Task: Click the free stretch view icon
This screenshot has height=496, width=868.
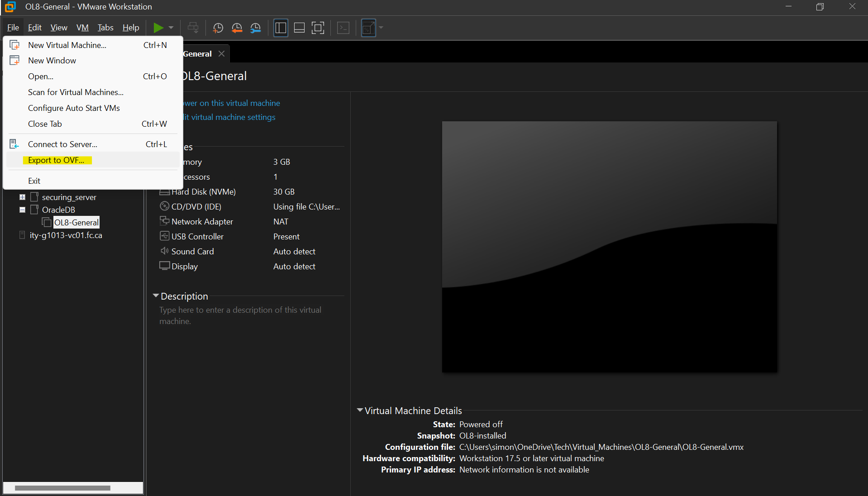Action: point(368,28)
